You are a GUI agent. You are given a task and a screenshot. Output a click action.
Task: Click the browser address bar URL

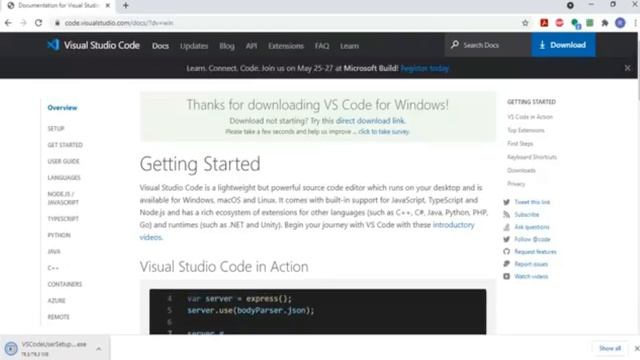click(x=119, y=23)
